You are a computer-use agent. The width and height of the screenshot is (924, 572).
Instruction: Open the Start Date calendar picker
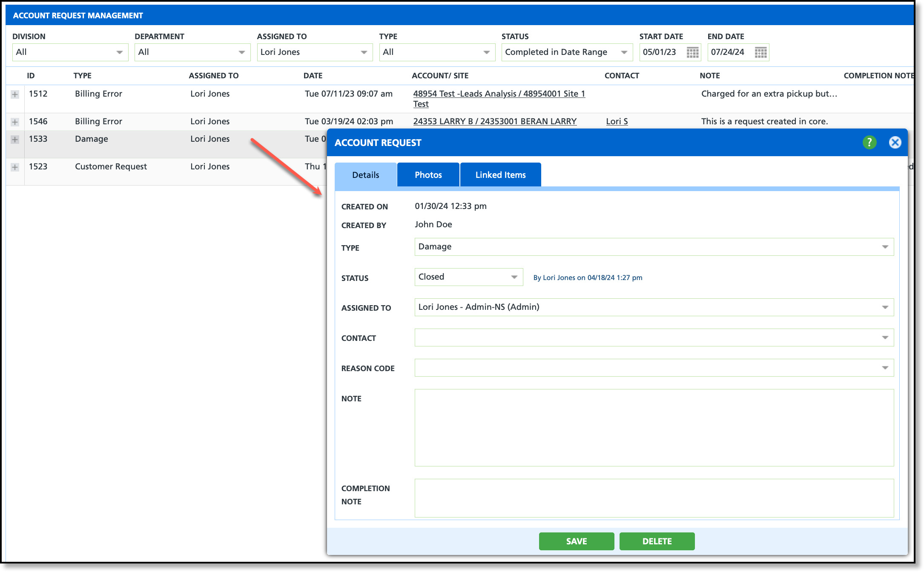pyautogui.click(x=692, y=52)
